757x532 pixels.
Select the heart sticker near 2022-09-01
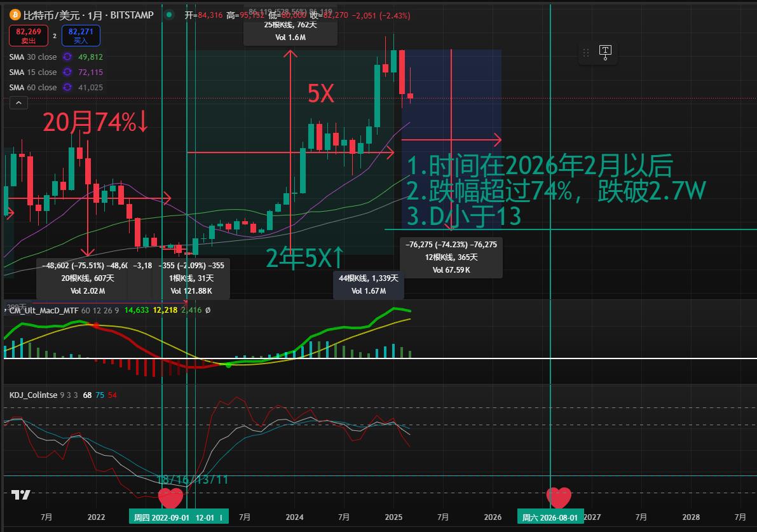coord(171,497)
